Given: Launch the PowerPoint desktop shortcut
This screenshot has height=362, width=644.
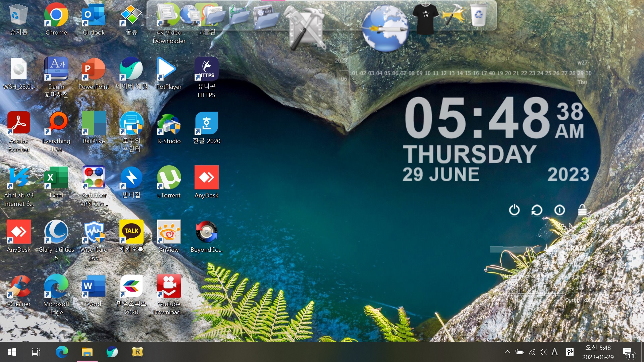Looking at the screenshot, I should pos(94,74).
